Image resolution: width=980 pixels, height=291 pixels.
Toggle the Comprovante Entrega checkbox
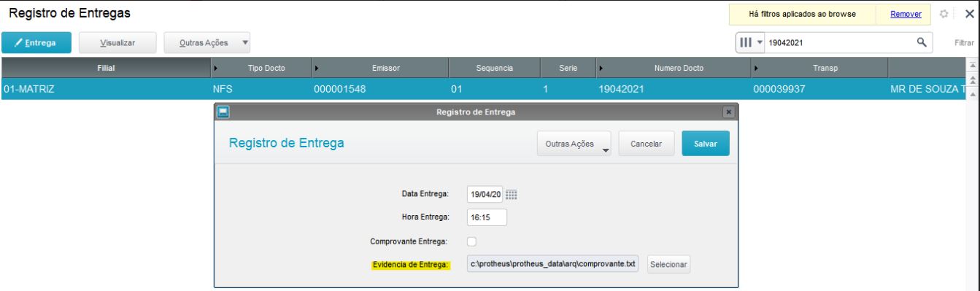pyautogui.click(x=472, y=241)
